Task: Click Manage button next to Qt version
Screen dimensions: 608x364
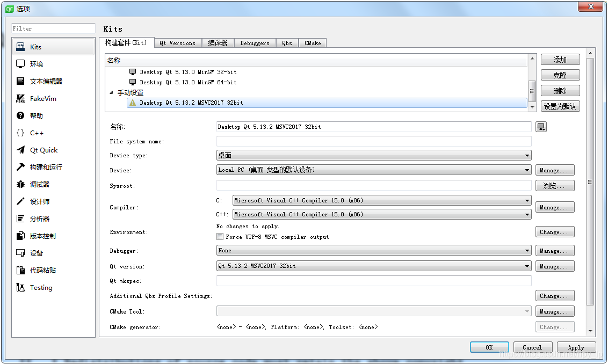Action: click(555, 266)
